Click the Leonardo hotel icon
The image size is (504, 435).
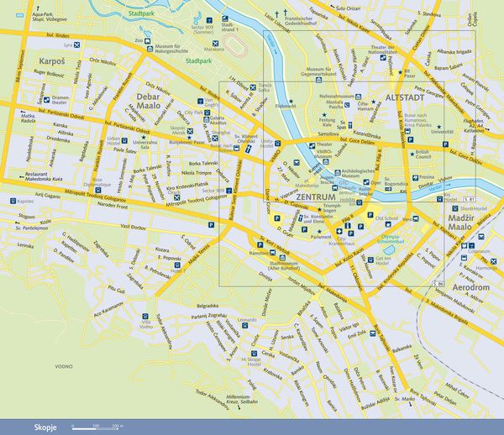coord(245,326)
